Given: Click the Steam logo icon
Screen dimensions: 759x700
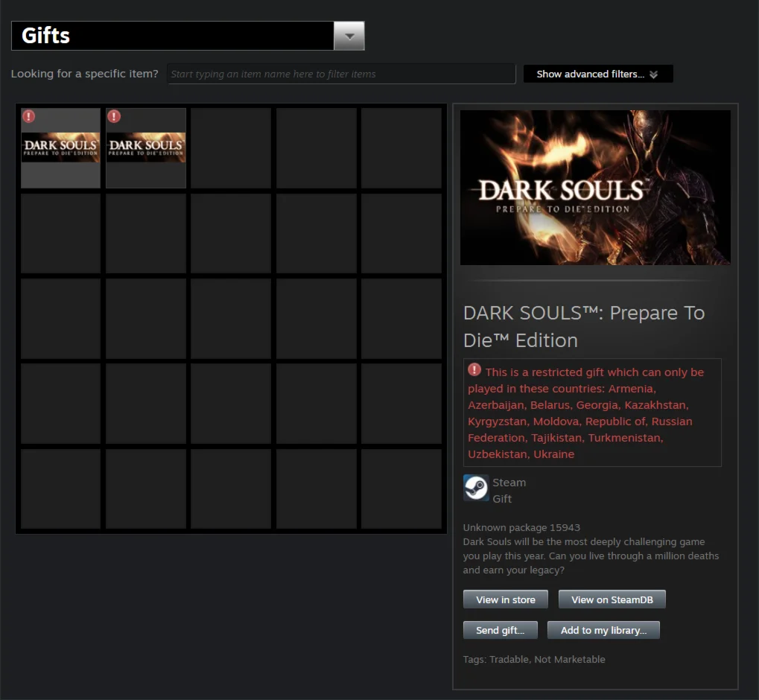Looking at the screenshot, I should pyautogui.click(x=476, y=488).
